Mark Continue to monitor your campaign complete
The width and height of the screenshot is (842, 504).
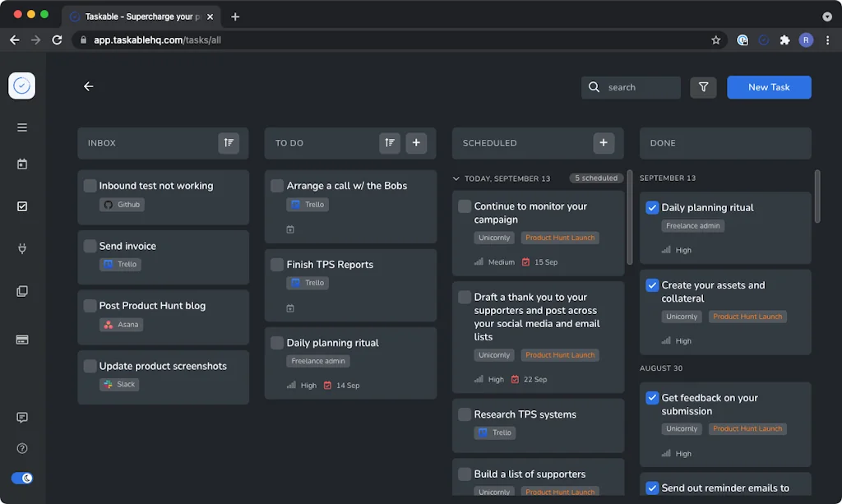pyautogui.click(x=465, y=206)
